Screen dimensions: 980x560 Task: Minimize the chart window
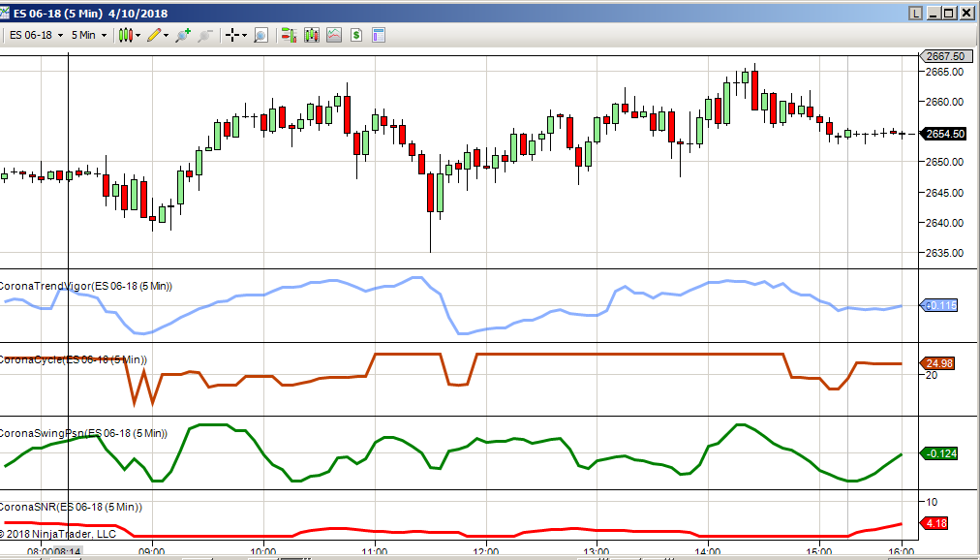[x=934, y=13]
